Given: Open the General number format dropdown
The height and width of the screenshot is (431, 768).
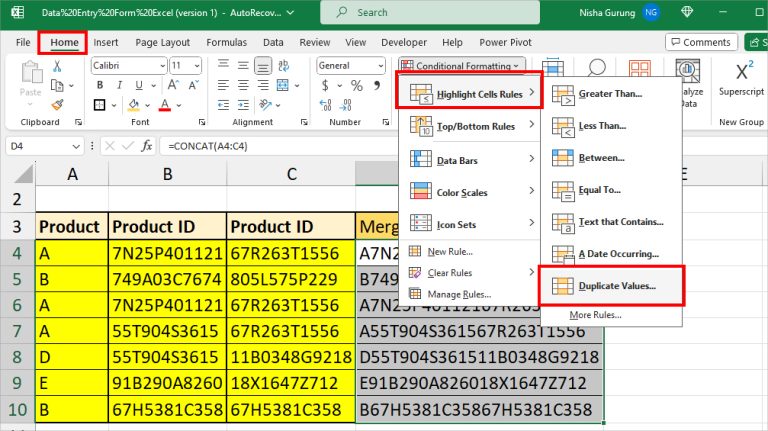Looking at the screenshot, I should (381, 65).
